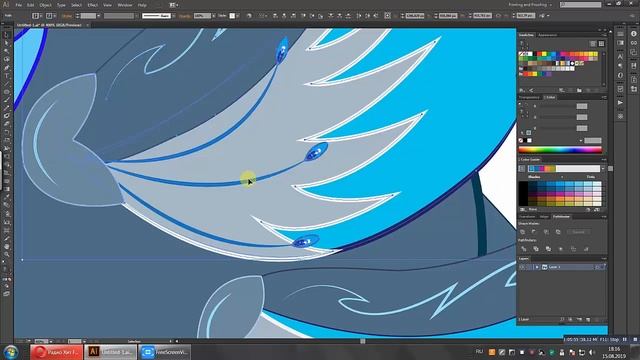Open Stroke color dropdown in control bar
Viewport: 640px width, 360px height.
(54, 16)
